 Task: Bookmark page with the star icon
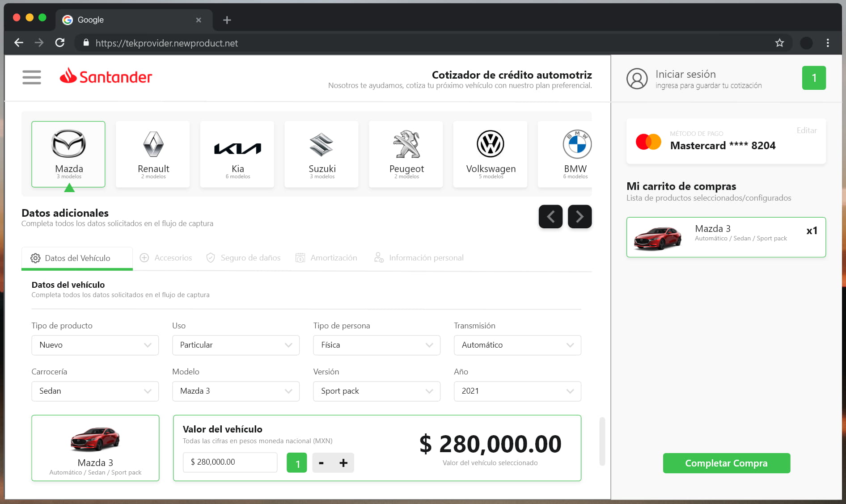(779, 43)
